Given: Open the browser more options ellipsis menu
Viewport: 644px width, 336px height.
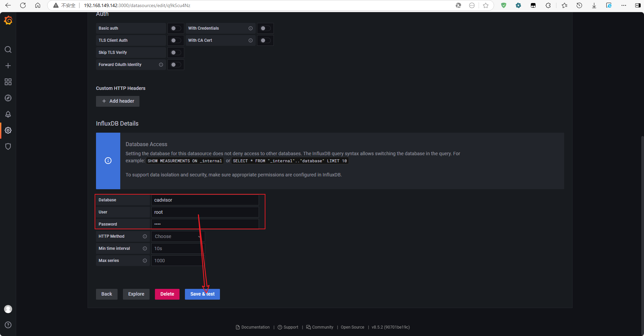Looking at the screenshot, I should click(624, 5).
